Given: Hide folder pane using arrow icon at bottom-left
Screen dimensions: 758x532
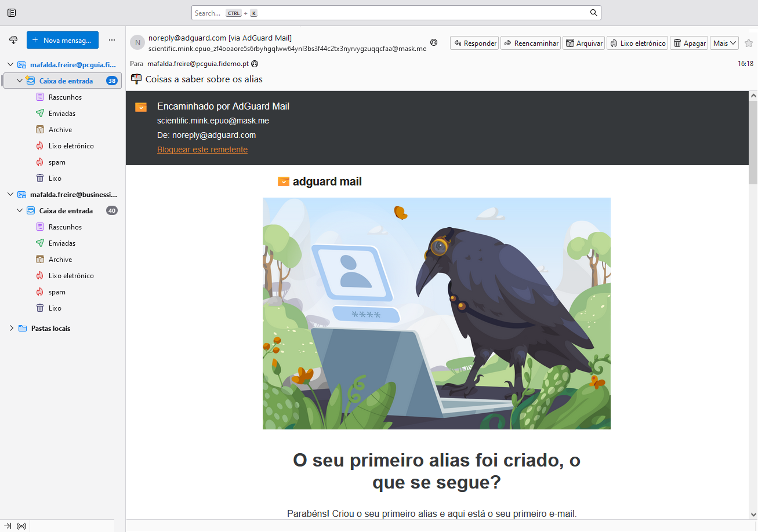Looking at the screenshot, I should tap(8, 526).
